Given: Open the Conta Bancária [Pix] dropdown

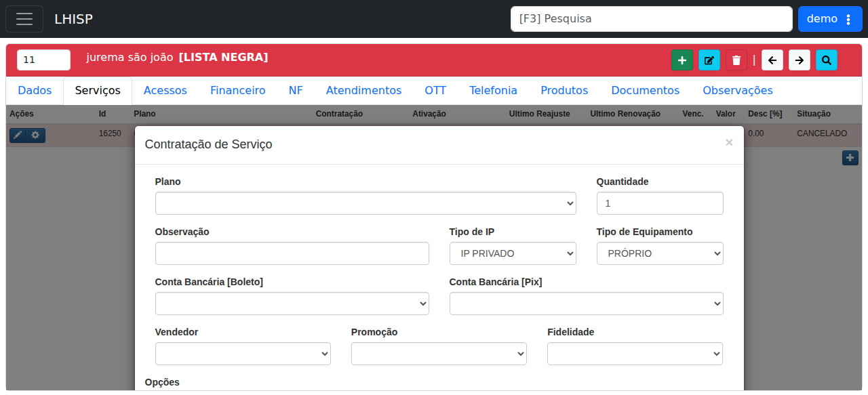Looking at the screenshot, I should tap(587, 304).
